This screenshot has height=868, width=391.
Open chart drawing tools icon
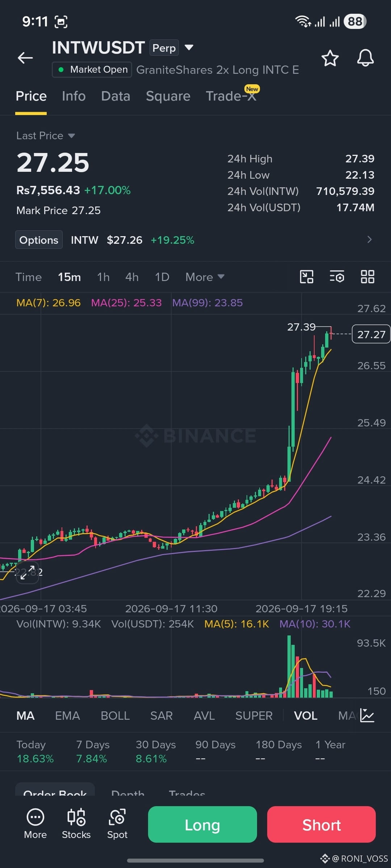pyautogui.click(x=307, y=277)
